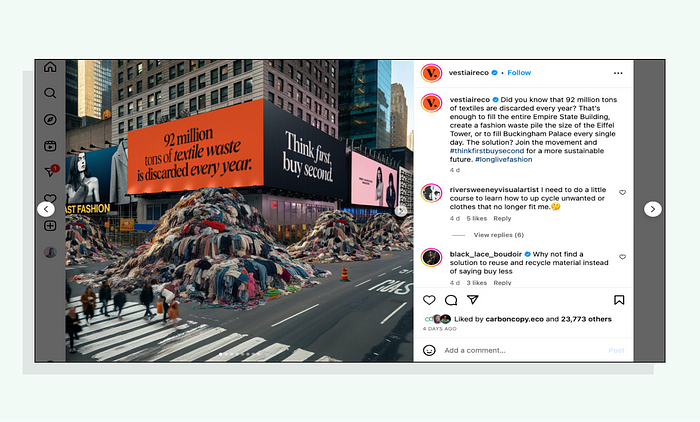Viewport: 700px width, 422px height.
Task: Like the post with the heart icon
Action: [x=429, y=300]
